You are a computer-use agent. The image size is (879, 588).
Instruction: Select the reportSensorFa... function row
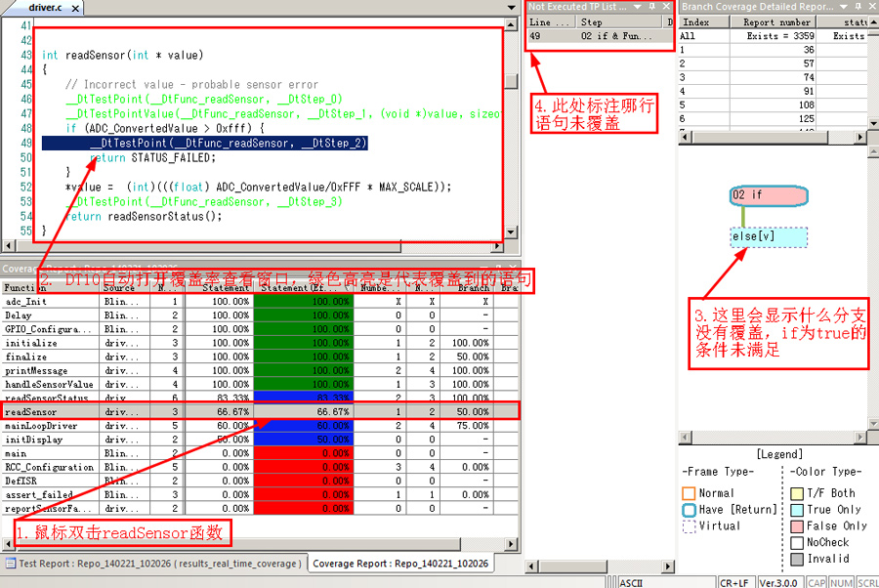[x=260, y=509]
